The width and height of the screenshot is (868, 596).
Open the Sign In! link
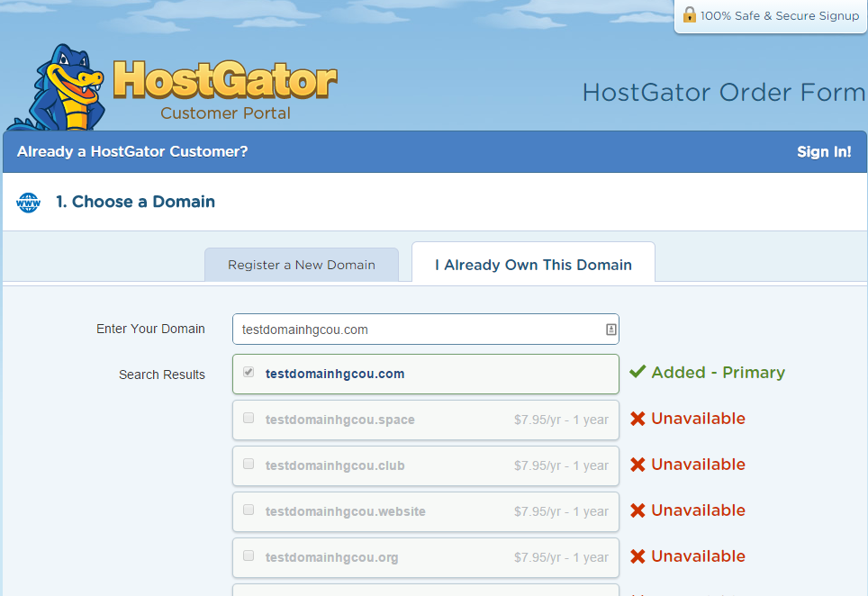click(824, 151)
